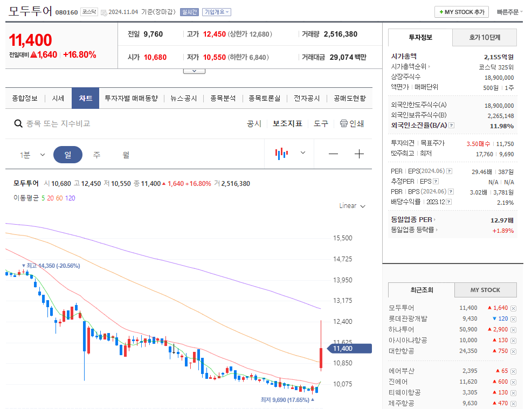Switch to the 투자자별 매매동향 tab
Viewport: 532px width, 409px height.
pos(132,99)
